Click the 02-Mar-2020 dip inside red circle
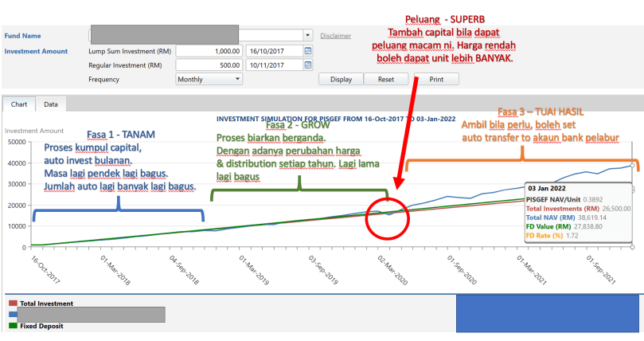Image resolution: width=644 pixels, height=341 pixels. 388,214
